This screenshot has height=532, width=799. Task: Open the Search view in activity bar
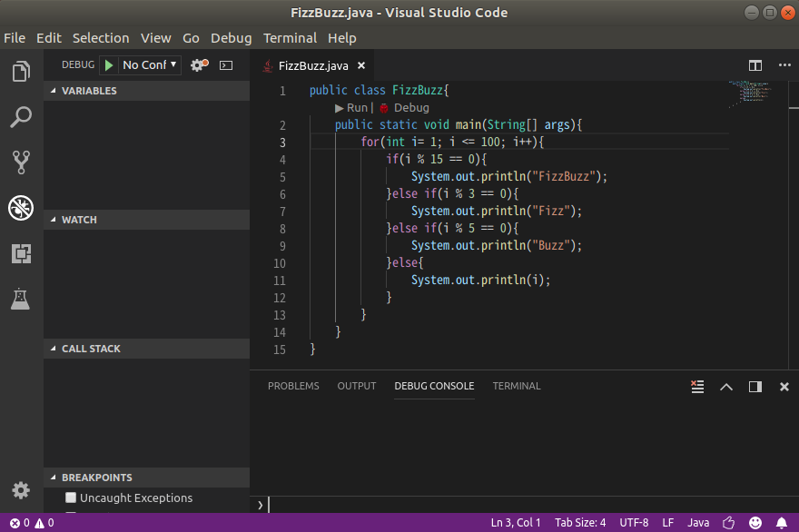pyautogui.click(x=21, y=117)
